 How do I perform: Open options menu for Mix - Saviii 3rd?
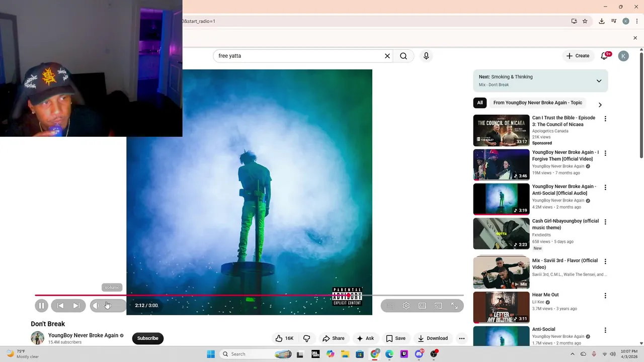[x=605, y=261]
